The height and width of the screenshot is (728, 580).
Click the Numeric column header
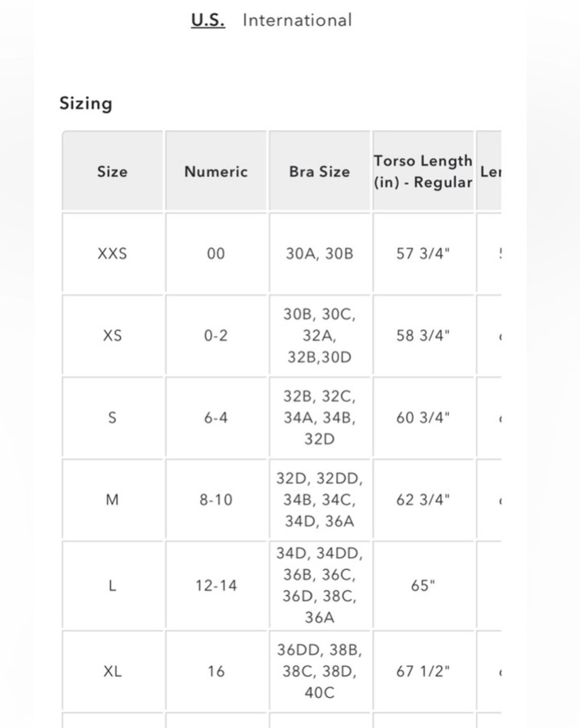coord(216,172)
